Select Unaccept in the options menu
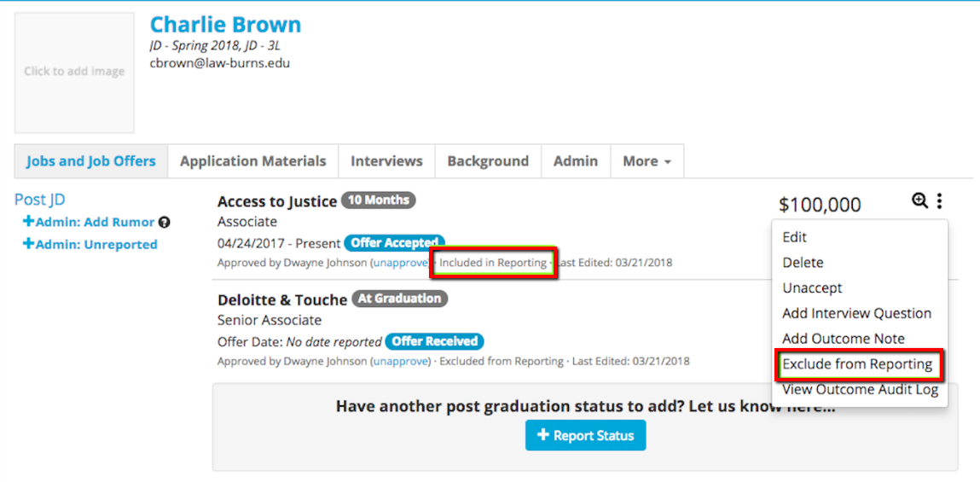 (x=812, y=288)
